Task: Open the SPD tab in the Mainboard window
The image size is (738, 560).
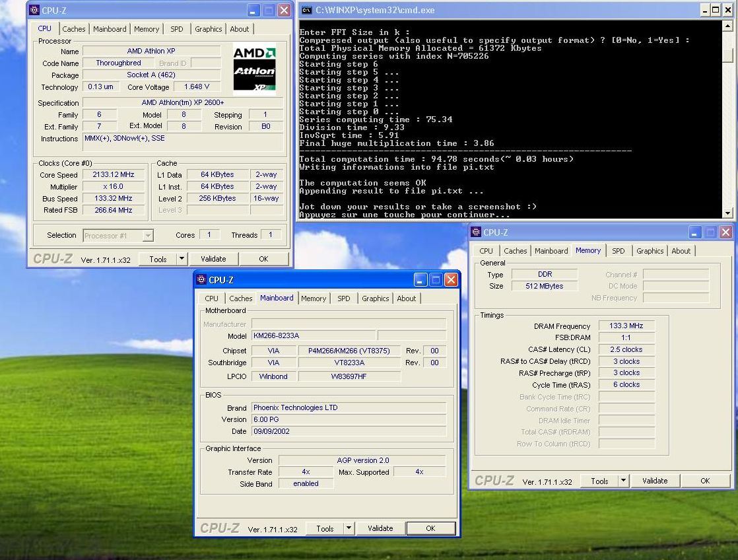Action: click(344, 298)
